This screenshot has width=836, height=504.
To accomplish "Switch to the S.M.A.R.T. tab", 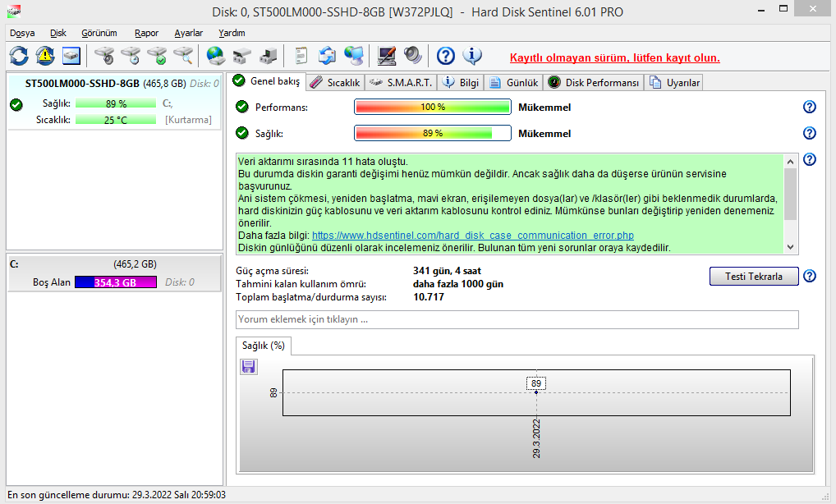I will [x=402, y=83].
